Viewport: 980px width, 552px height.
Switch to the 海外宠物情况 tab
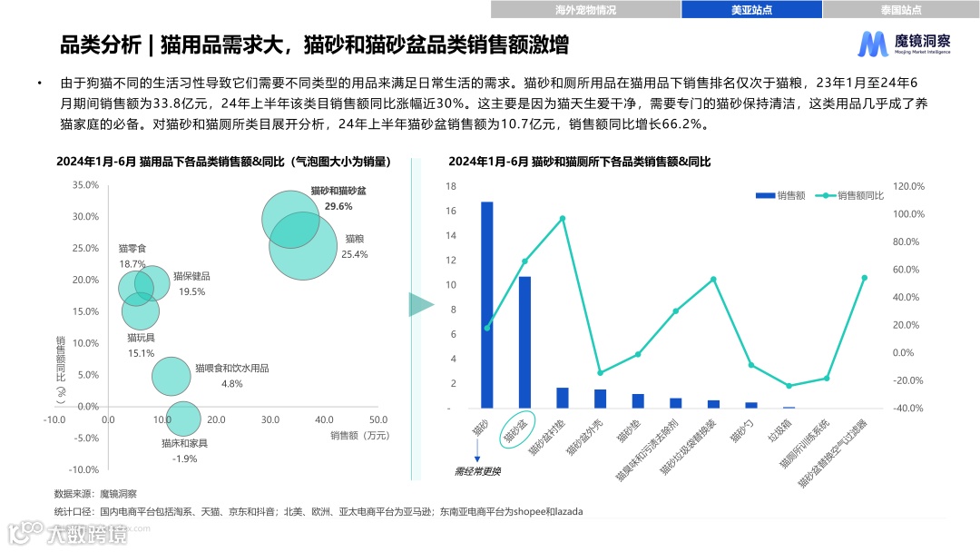click(x=585, y=9)
